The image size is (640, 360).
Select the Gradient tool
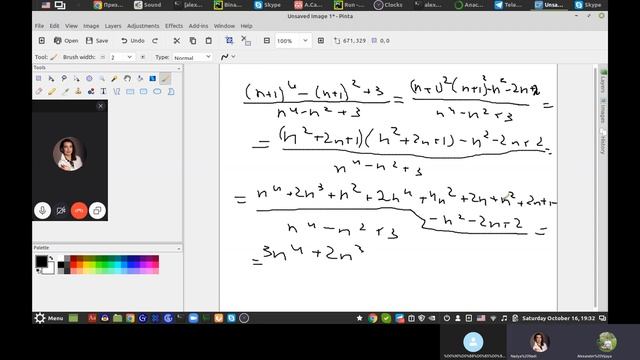point(153,78)
